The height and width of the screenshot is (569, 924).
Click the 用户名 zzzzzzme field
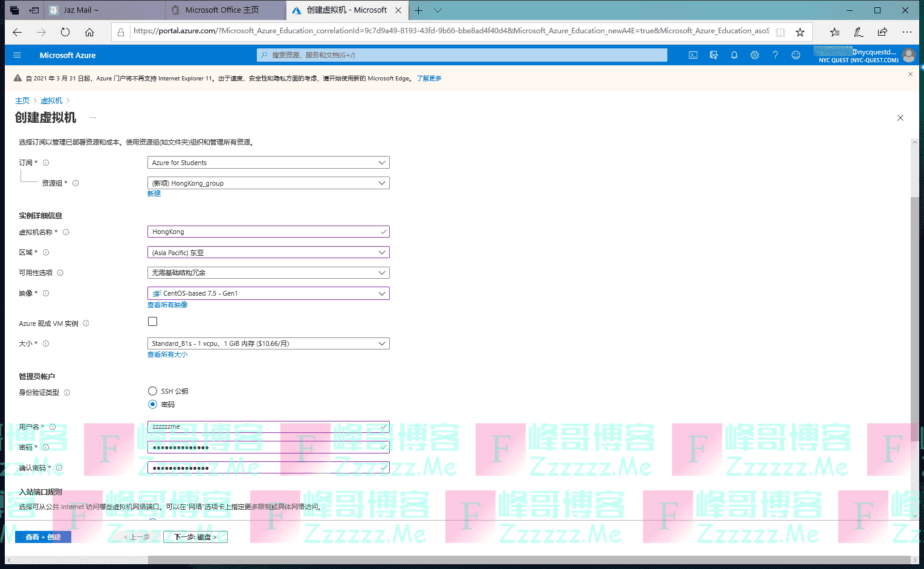(x=268, y=427)
